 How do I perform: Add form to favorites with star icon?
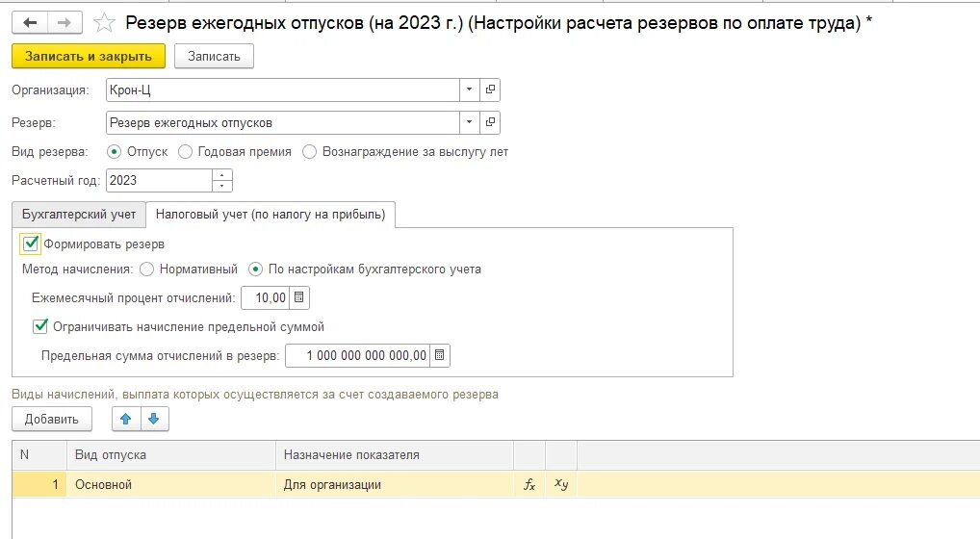(x=104, y=23)
